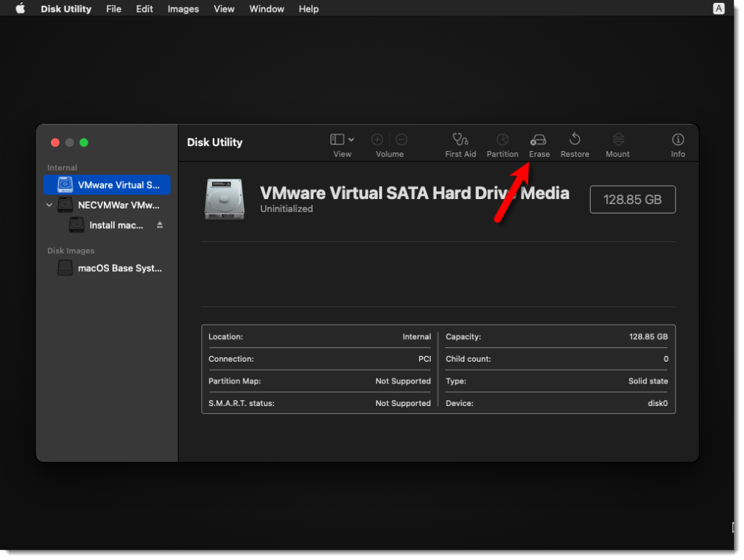Expand the View dropdown chevron

[351, 140]
